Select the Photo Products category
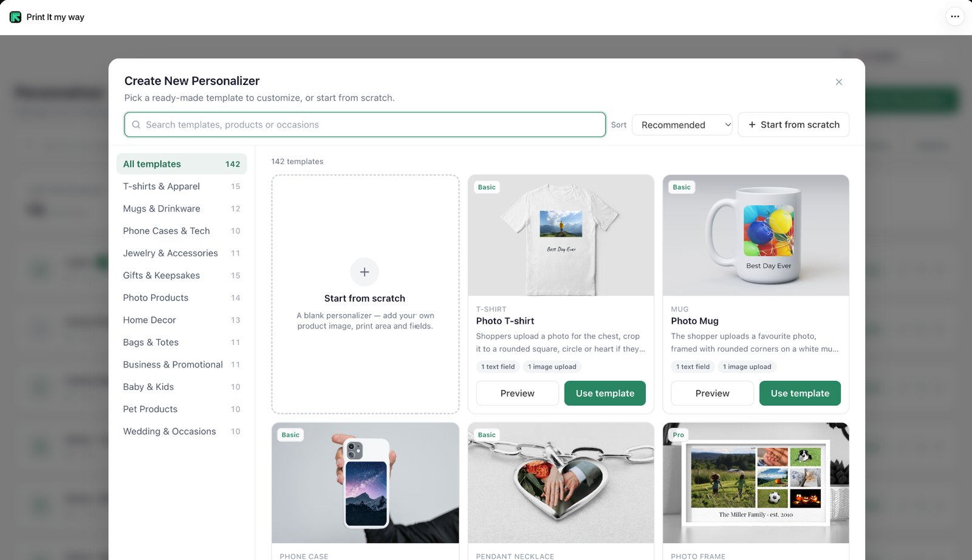This screenshot has height=560, width=972. click(x=182, y=298)
